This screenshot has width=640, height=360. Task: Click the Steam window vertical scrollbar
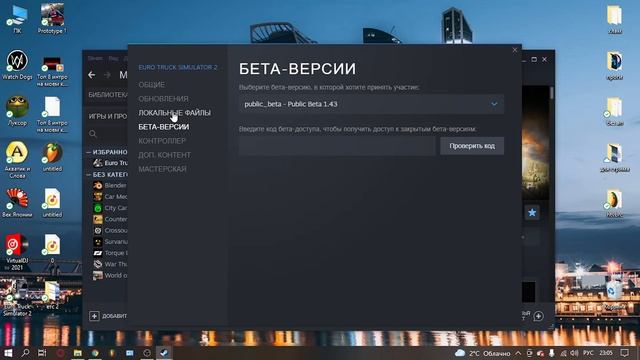551,93
